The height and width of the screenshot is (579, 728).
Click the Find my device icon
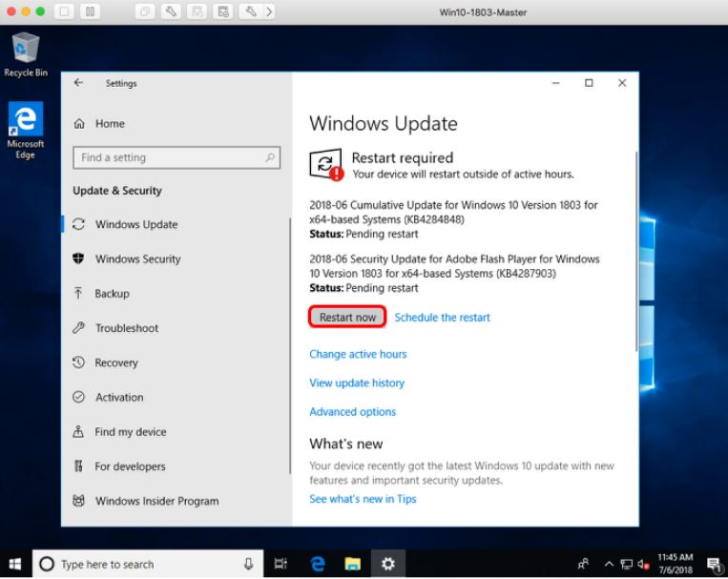pyautogui.click(x=78, y=431)
